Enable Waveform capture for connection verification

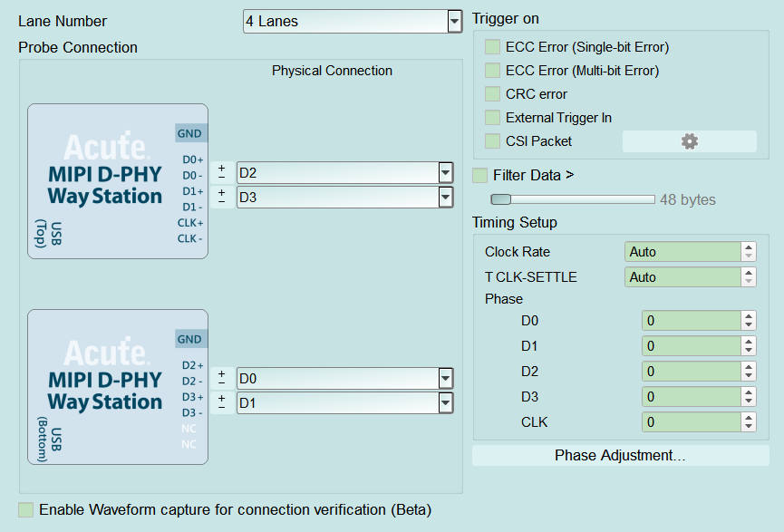[26, 510]
